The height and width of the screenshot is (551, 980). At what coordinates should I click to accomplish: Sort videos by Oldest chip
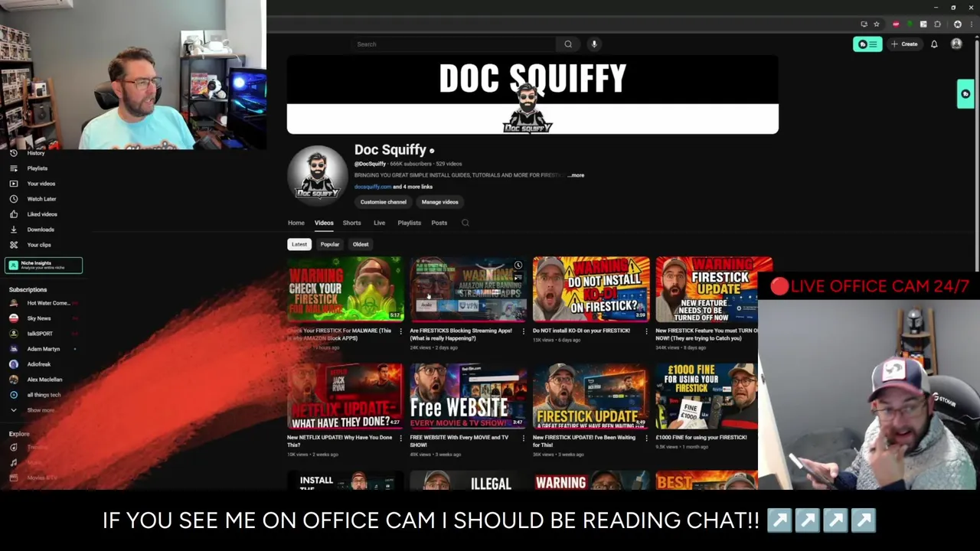361,244
